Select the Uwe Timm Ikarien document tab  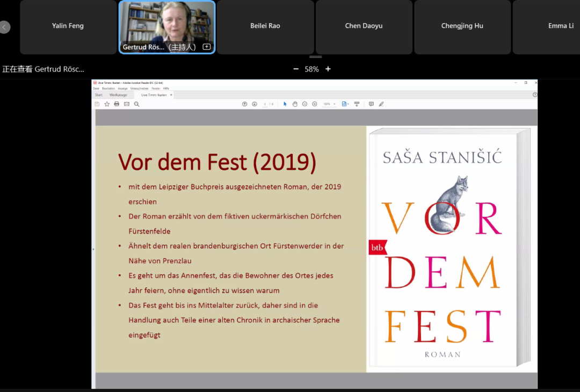pos(154,95)
